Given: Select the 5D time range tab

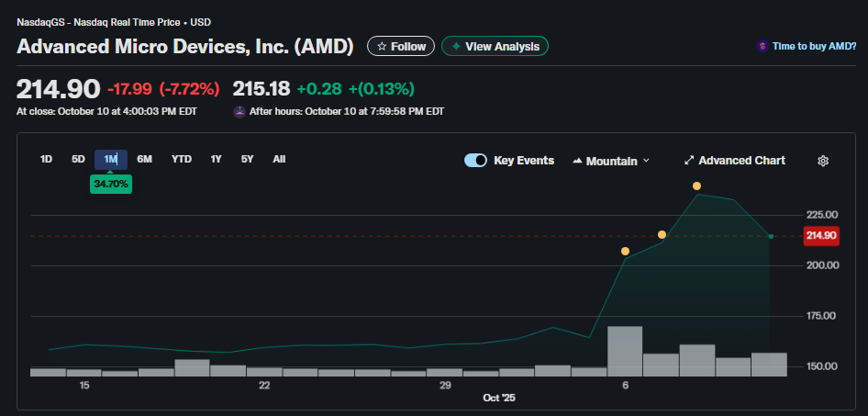Looking at the screenshot, I should click(78, 160).
